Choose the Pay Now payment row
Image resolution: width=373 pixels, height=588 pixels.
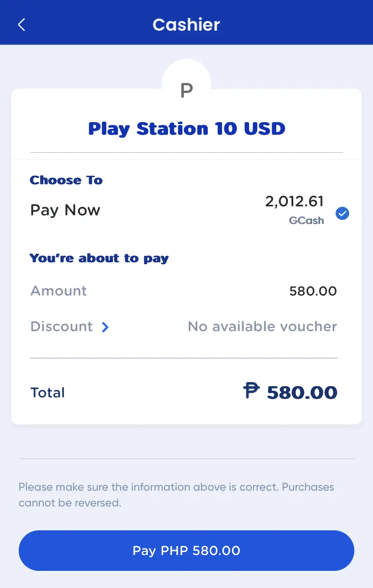pos(186,210)
